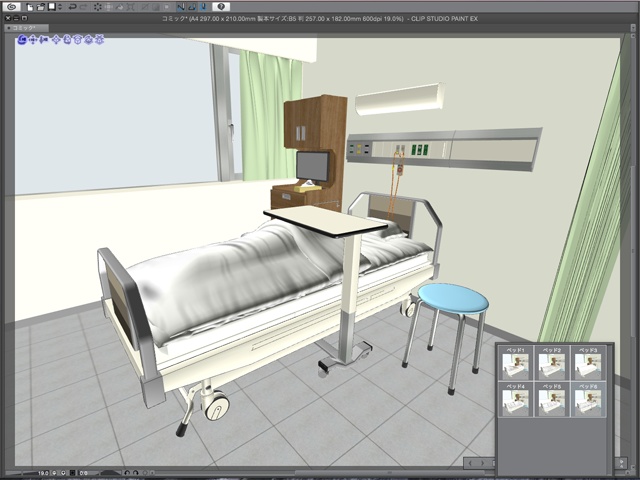Viewport: 640px width, 480px height.
Task: Select the fifth blue object-rotate manipulator icon
Action: (67, 40)
